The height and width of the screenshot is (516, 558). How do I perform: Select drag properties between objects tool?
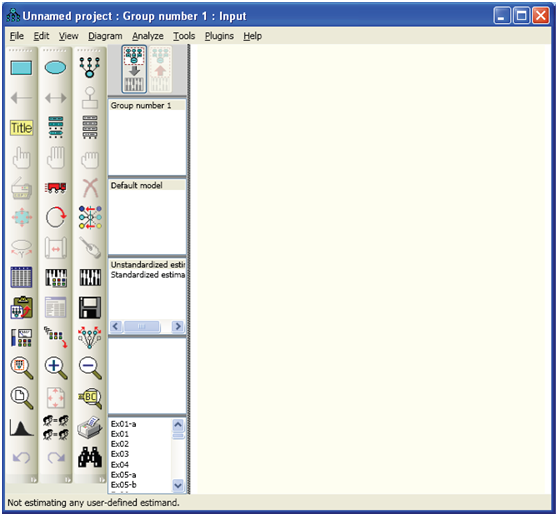56,337
